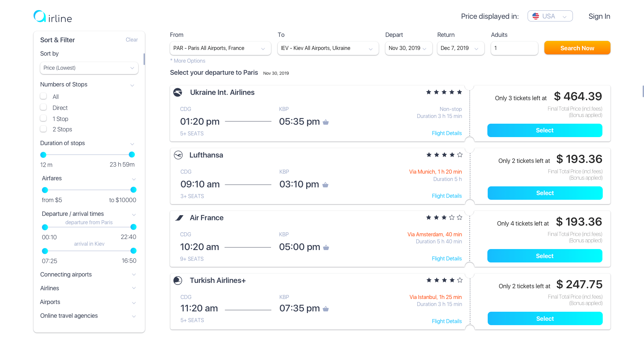Collapse Departure / arrival times section
644x362 pixels.
coord(134,215)
